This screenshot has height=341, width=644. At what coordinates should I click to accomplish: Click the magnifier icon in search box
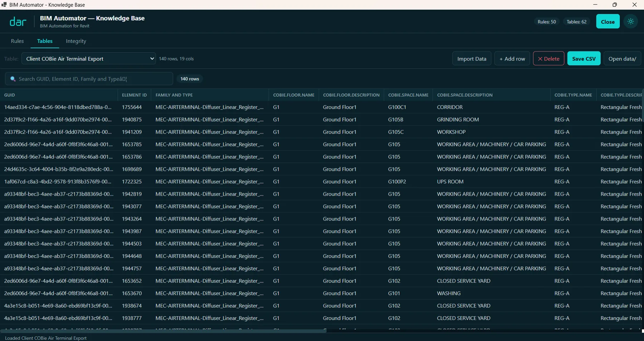pyautogui.click(x=13, y=79)
